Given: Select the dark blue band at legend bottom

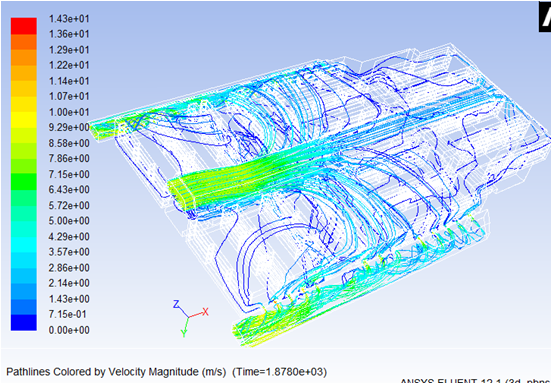Looking at the screenshot, I should pos(24,322).
